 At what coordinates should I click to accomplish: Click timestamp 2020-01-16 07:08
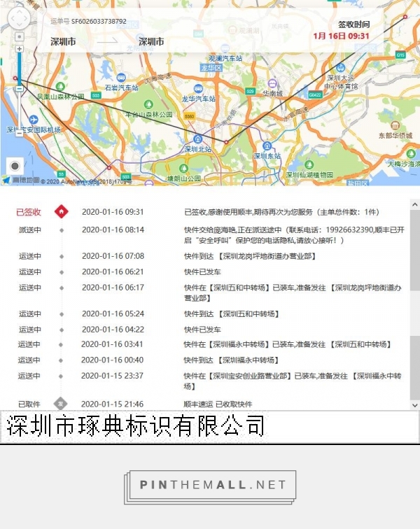pos(113,256)
